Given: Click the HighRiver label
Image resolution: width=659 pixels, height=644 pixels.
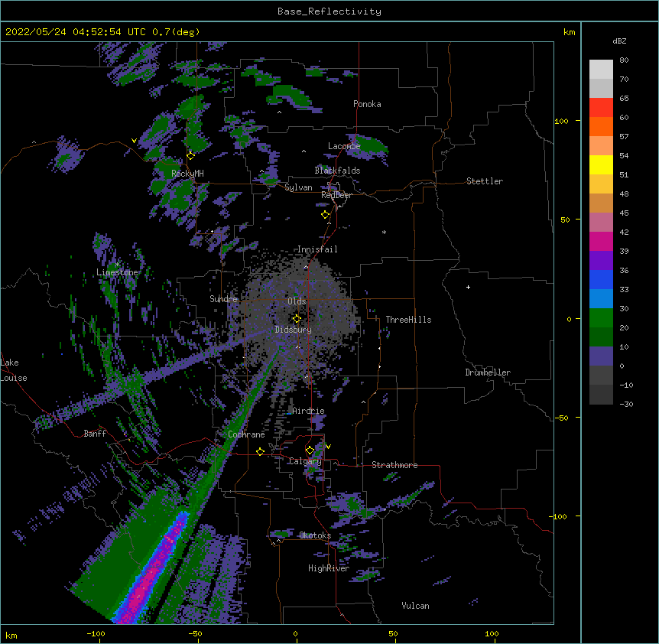Looking at the screenshot, I should (329, 568).
